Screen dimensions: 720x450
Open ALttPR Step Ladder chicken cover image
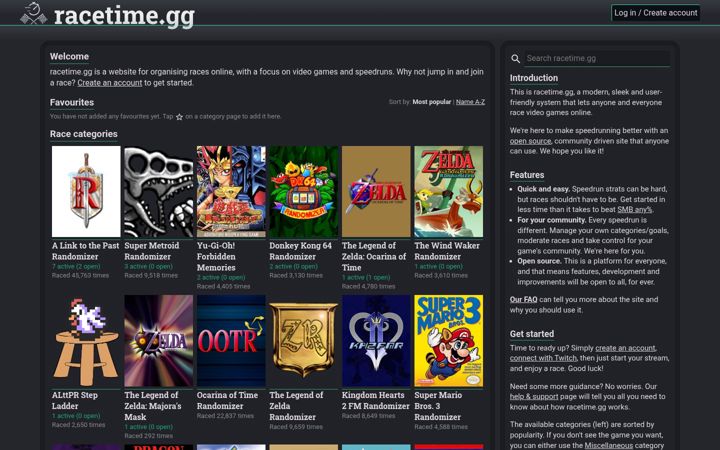tap(86, 341)
